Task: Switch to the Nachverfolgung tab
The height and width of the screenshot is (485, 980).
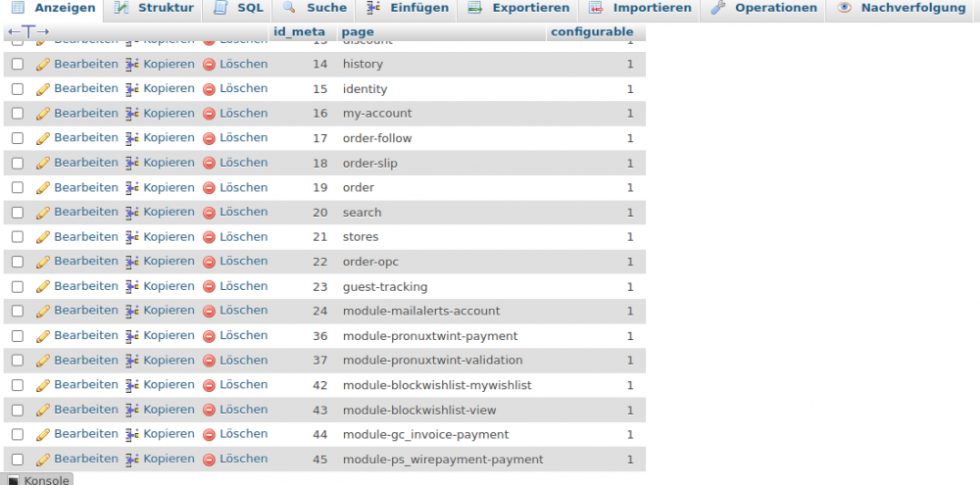Action: click(901, 9)
